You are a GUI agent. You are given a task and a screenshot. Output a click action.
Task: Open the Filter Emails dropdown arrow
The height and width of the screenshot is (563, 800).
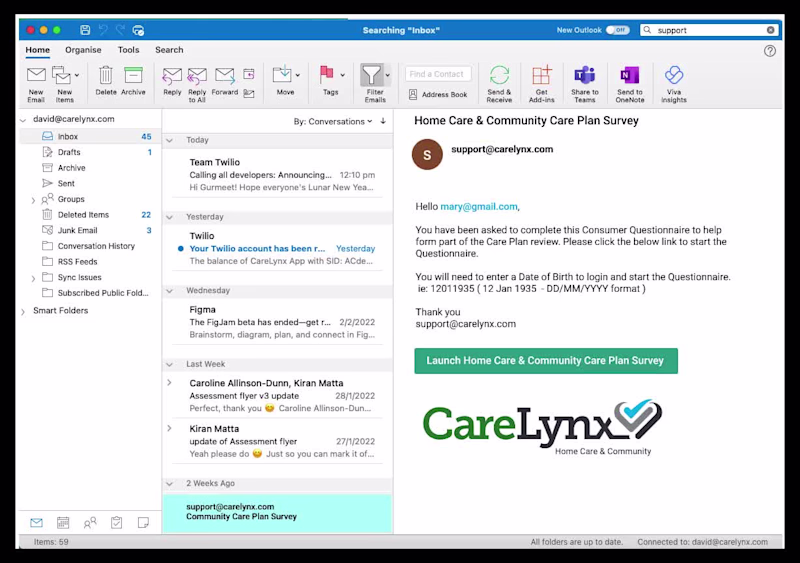(x=388, y=76)
